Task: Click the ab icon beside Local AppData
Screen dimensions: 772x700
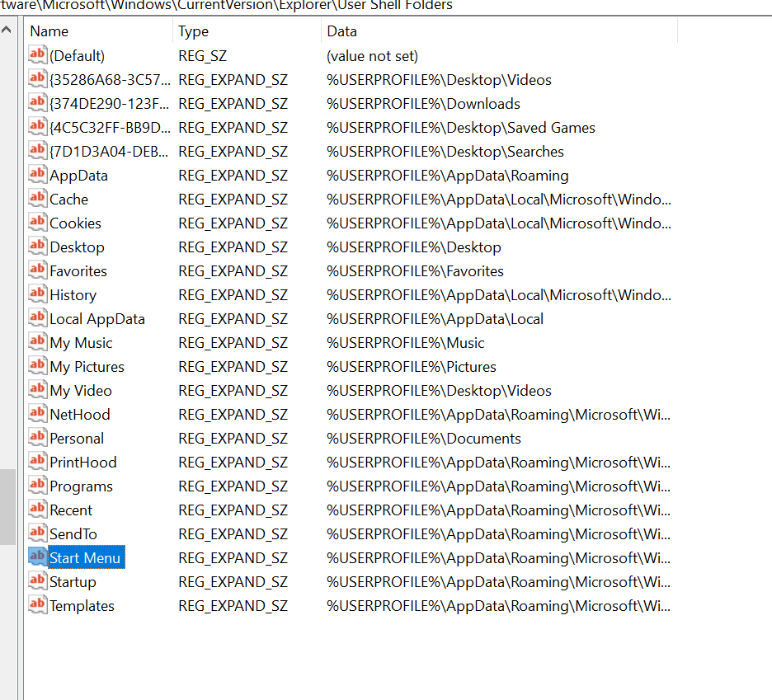Action: pos(37,317)
